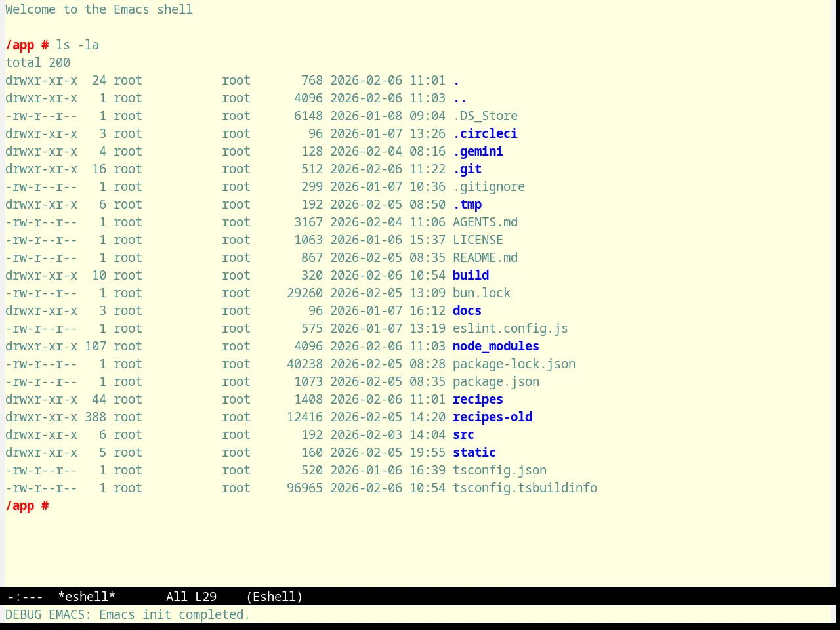This screenshot has width=840, height=630.
Task: Click the *eshell* buffer name in mode line
Action: [87, 597]
